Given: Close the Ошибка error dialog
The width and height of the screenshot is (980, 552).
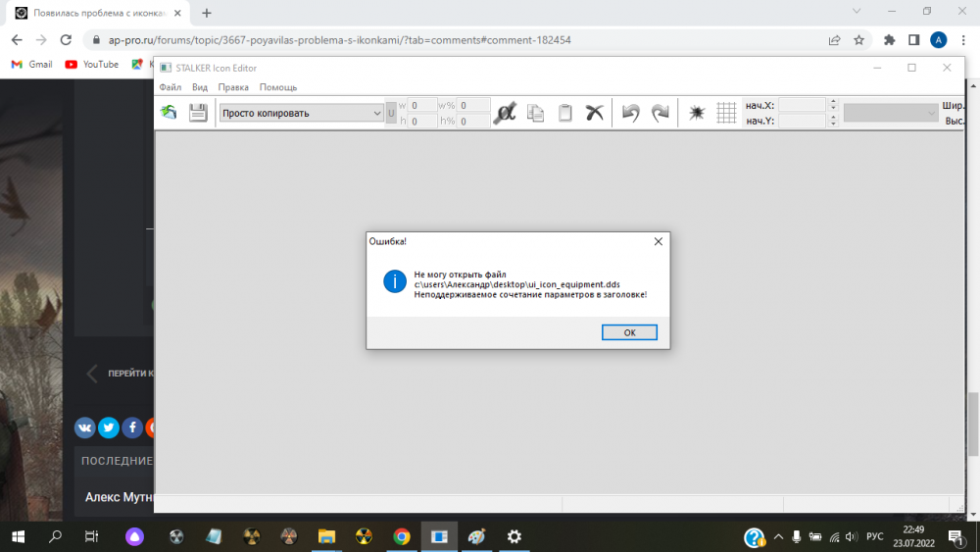Looking at the screenshot, I should click(658, 241).
